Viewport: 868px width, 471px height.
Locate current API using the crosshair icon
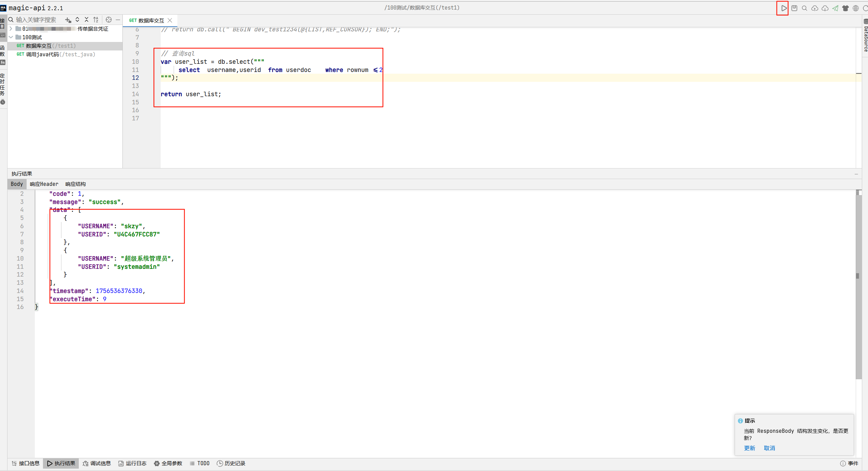[x=109, y=20]
